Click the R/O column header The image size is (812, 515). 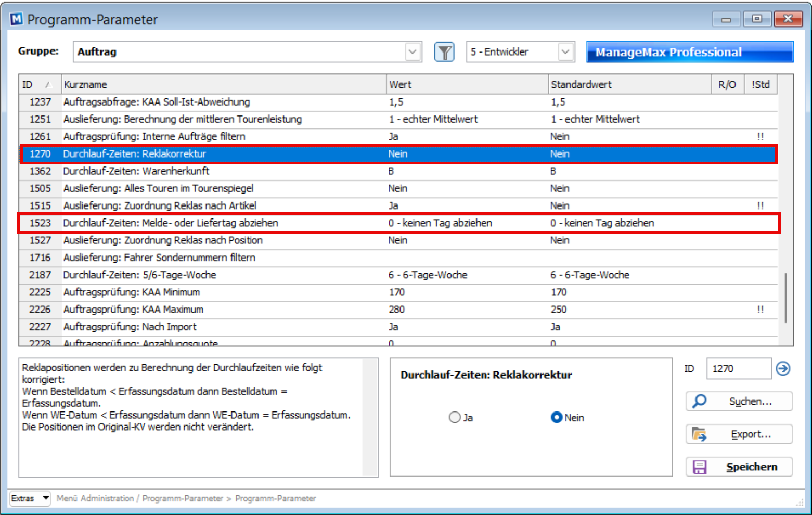click(727, 84)
